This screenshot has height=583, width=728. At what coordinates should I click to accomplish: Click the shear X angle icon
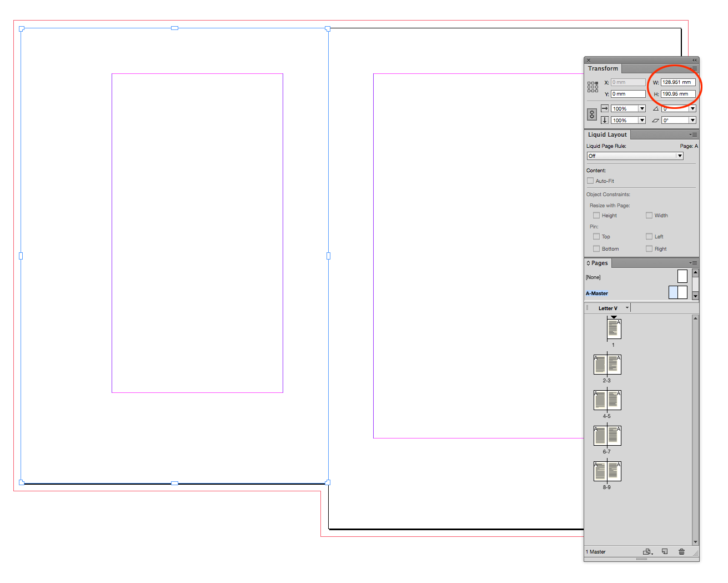(x=656, y=120)
